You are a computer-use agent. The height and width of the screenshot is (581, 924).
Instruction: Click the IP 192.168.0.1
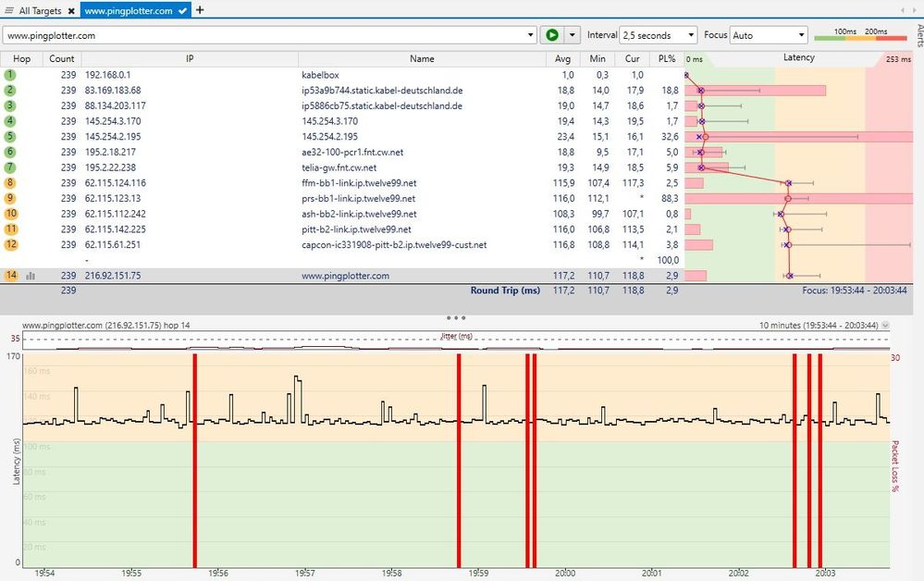(x=108, y=75)
